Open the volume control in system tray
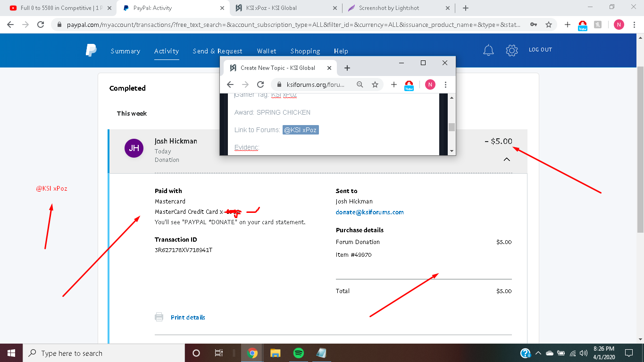Viewport: 644px width, 362px height. click(x=584, y=353)
